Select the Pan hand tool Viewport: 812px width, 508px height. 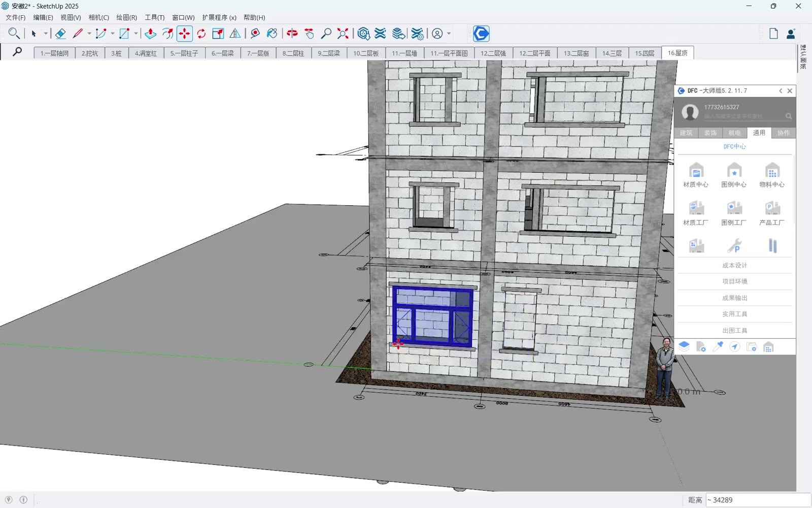(x=309, y=34)
